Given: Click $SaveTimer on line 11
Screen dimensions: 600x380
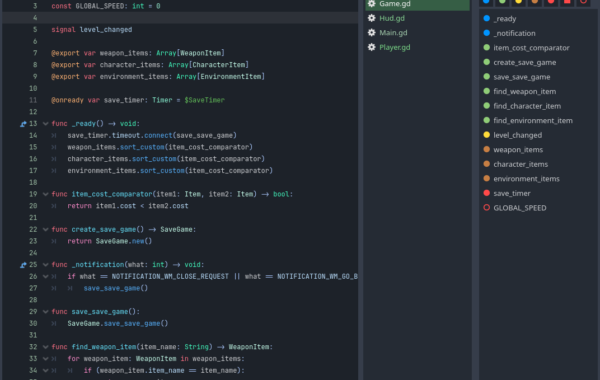Looking at the screenshot, I should tap(204, 100).
